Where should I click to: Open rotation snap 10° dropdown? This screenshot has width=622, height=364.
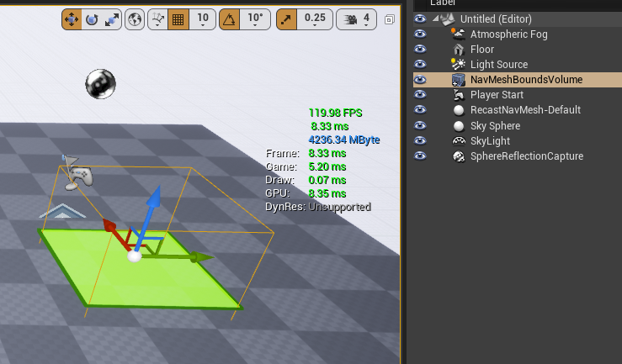click(x=255, y=19)
